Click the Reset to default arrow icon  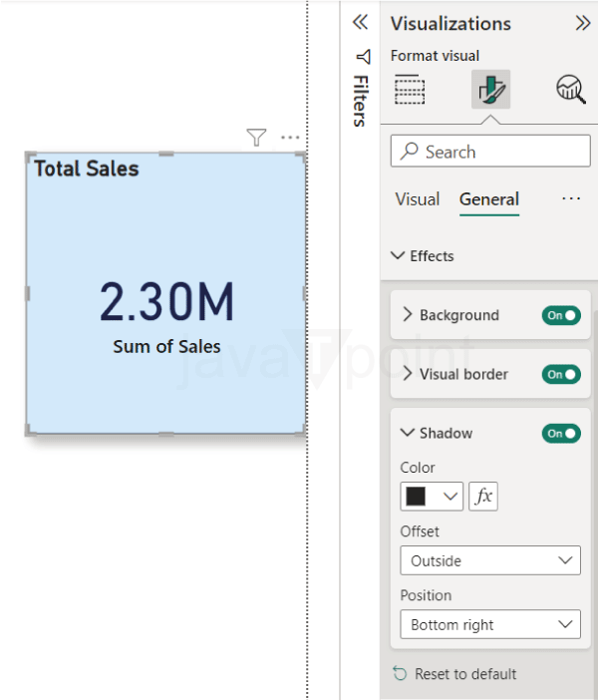400,673
